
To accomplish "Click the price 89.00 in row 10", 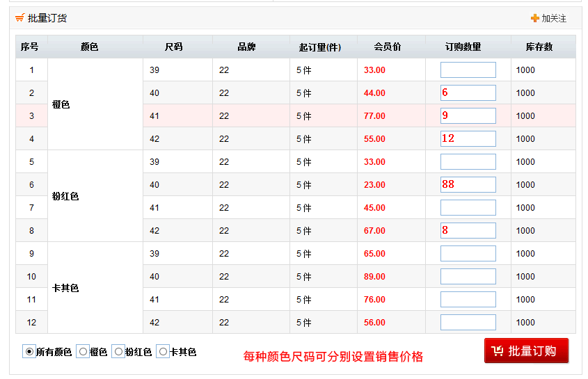I will tap(374, 276).
